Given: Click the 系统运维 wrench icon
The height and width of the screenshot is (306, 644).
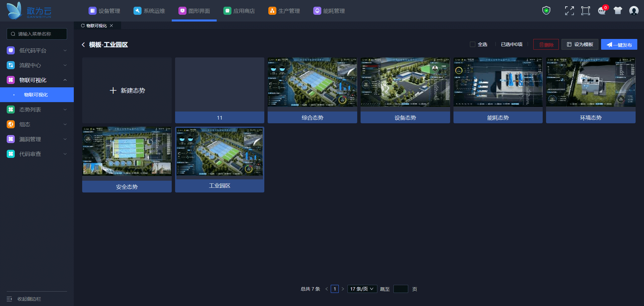Looking at the screenshot, I should coord(137,11).
